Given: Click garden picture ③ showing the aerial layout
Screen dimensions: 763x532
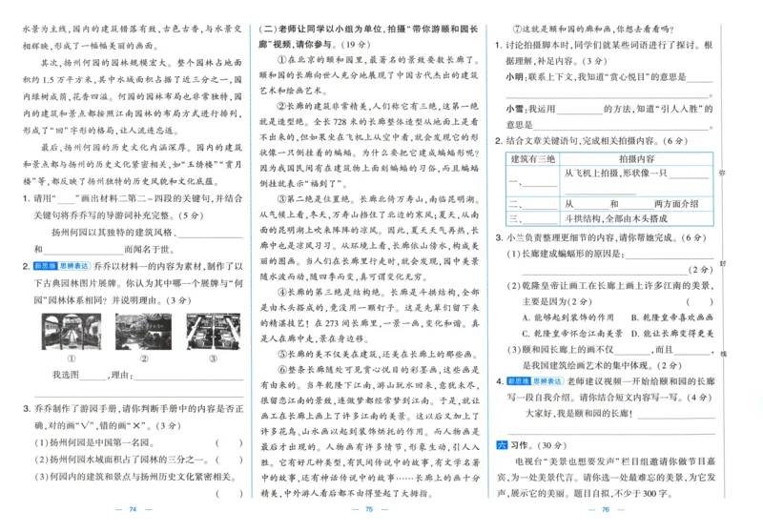Looking at the screenshot, I should coord(213,331).
